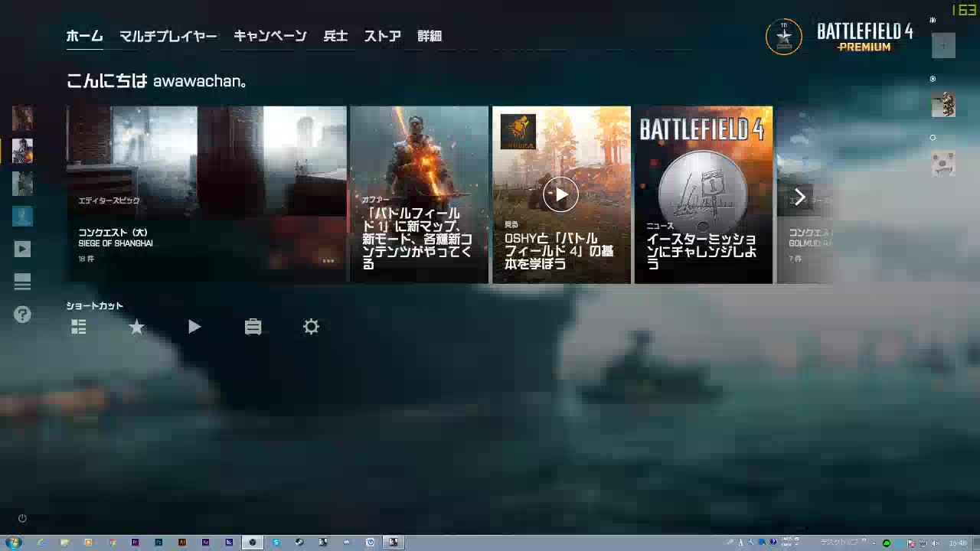
Task: Open the star favorites shortcut icon
Action: click(x=136, y=327)
